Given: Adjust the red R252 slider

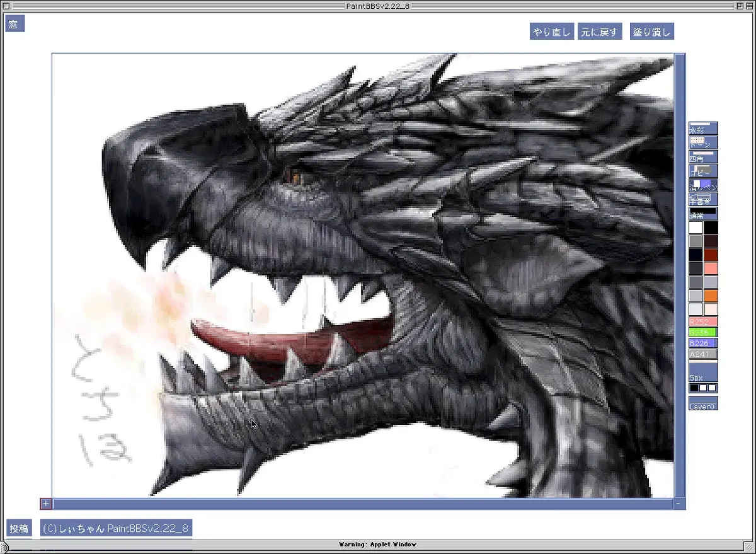Looking at the screenshot, I should 703,321.
